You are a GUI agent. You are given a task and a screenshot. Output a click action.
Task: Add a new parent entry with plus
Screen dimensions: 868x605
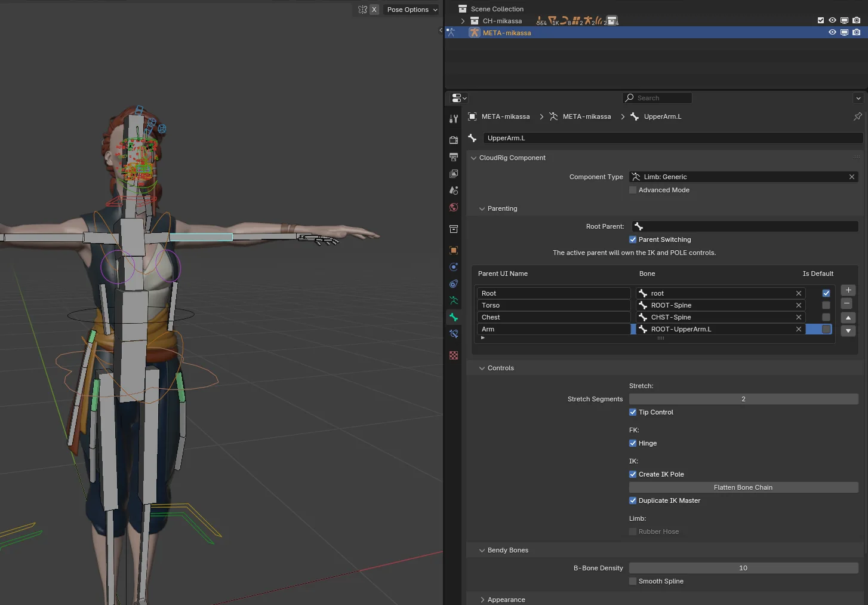coord(848,290)
